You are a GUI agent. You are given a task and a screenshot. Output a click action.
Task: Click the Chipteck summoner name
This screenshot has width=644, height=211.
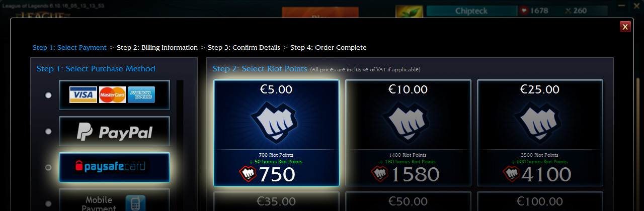[x=471, y=11]
